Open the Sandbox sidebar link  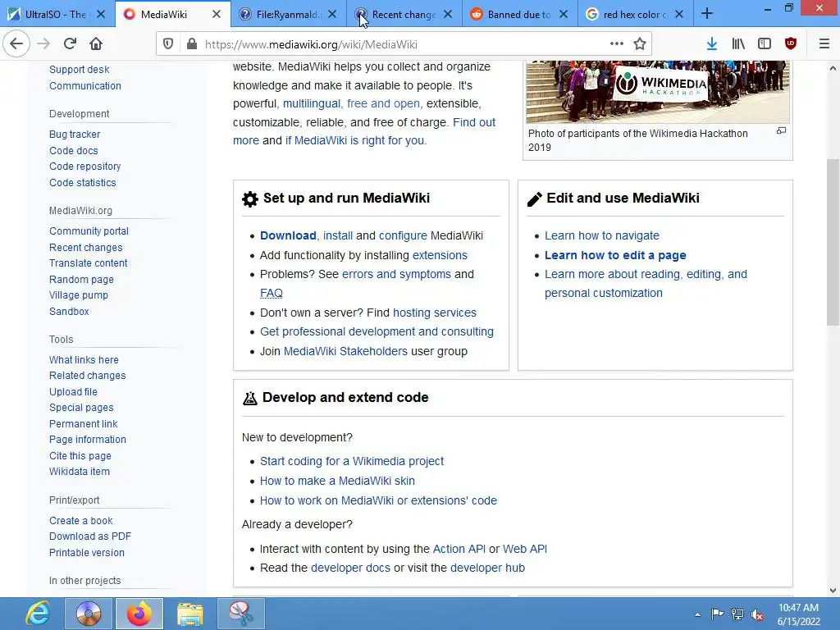[69, 311]
